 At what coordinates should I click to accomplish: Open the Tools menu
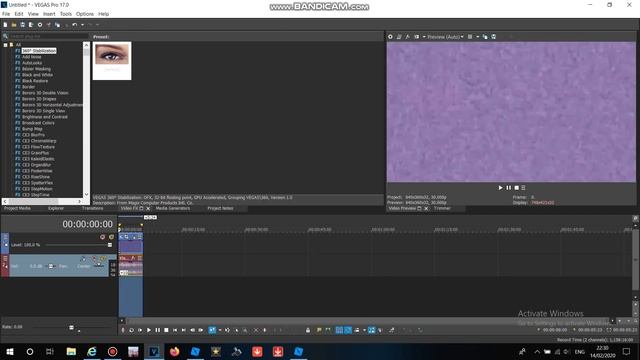66,14
